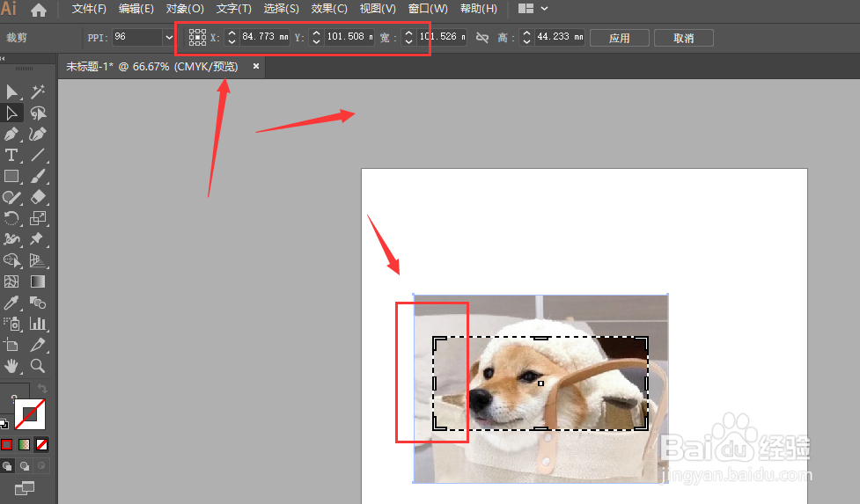Viewport: 860px width, 504px height.
Task: Select the Perspective Grid tool
Action: pos(38,260)
